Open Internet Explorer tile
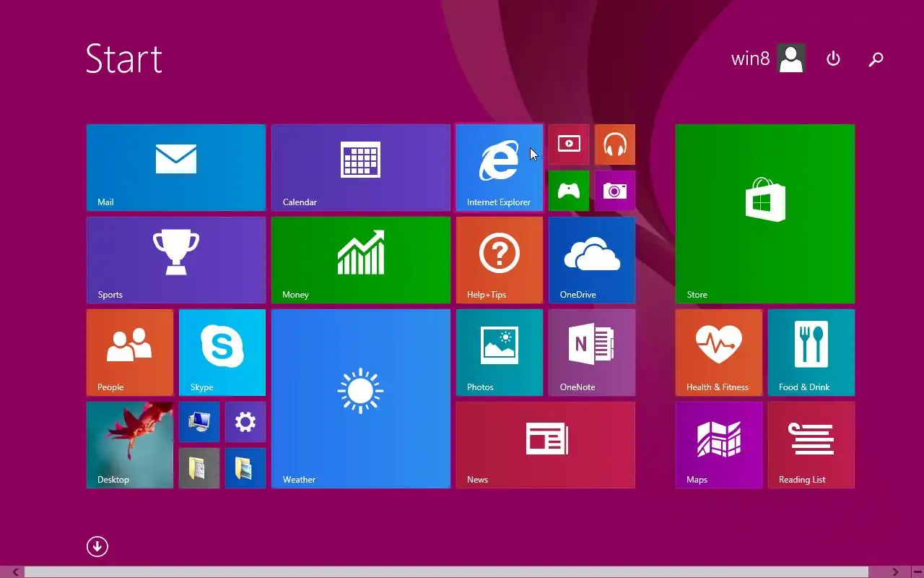This screenshot has height=578, width=924. click(500, 168)
